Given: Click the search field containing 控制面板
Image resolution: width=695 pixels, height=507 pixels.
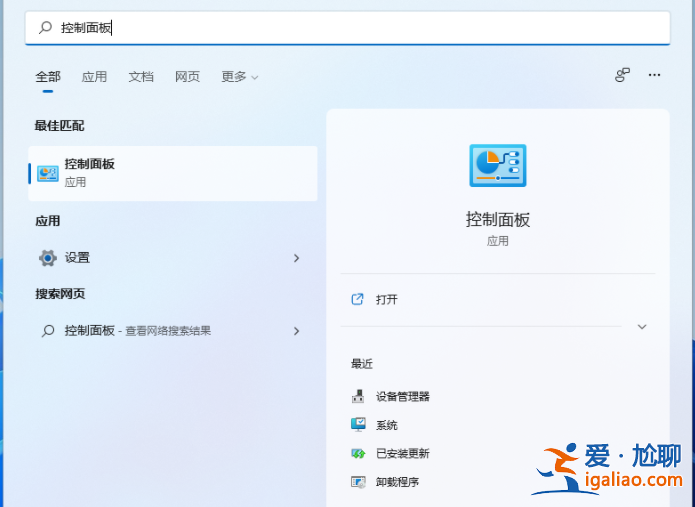Looking at the screenshot, I should click(348, 28).
